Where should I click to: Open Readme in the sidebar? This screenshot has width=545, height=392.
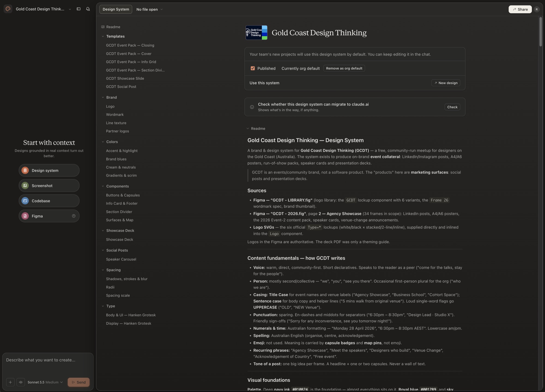coord(113,27)
